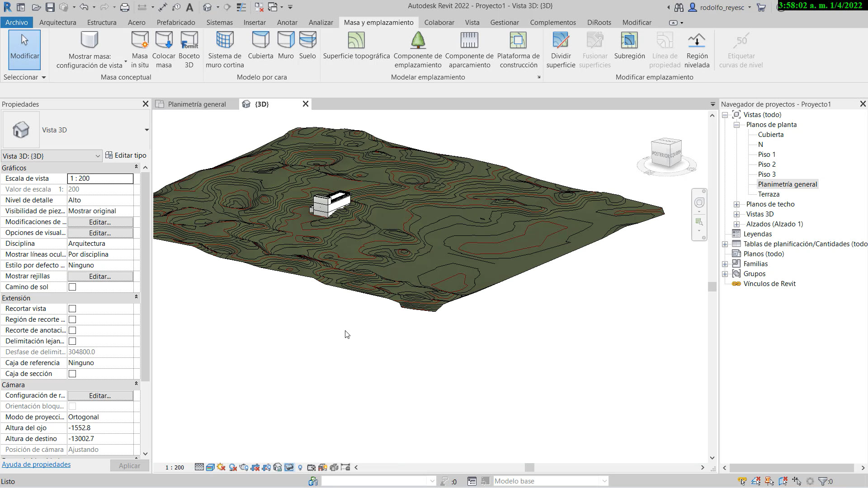Place a Componente de emplazamiento tree
The height and width of the screenshot is (488, 868).
tap(418, 50)
